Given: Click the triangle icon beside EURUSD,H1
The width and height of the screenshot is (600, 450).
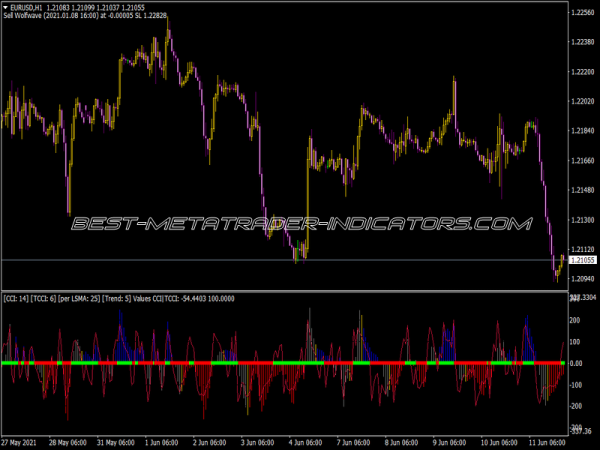Looking at the screenshot, I should pos(5,8).
